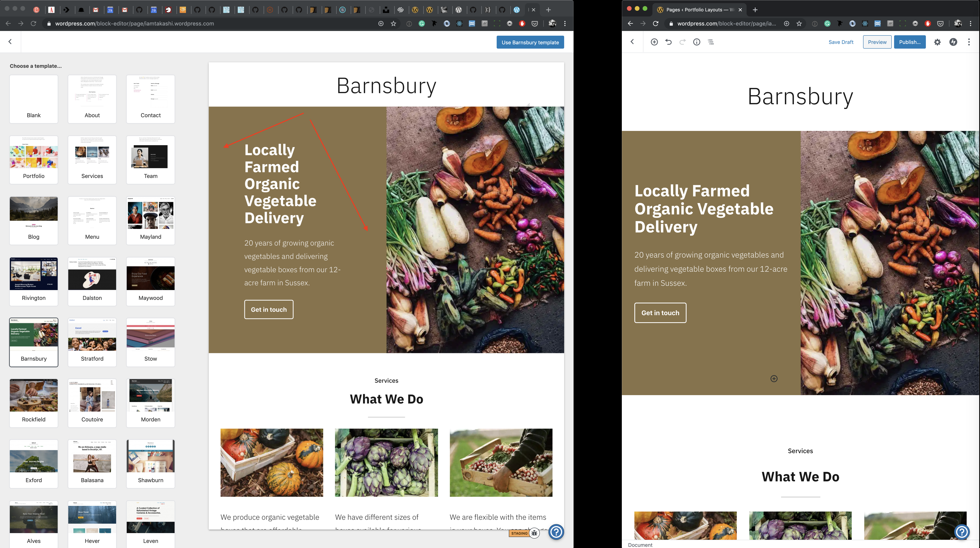Click Get in touch in left preview

tap(269, 309)
